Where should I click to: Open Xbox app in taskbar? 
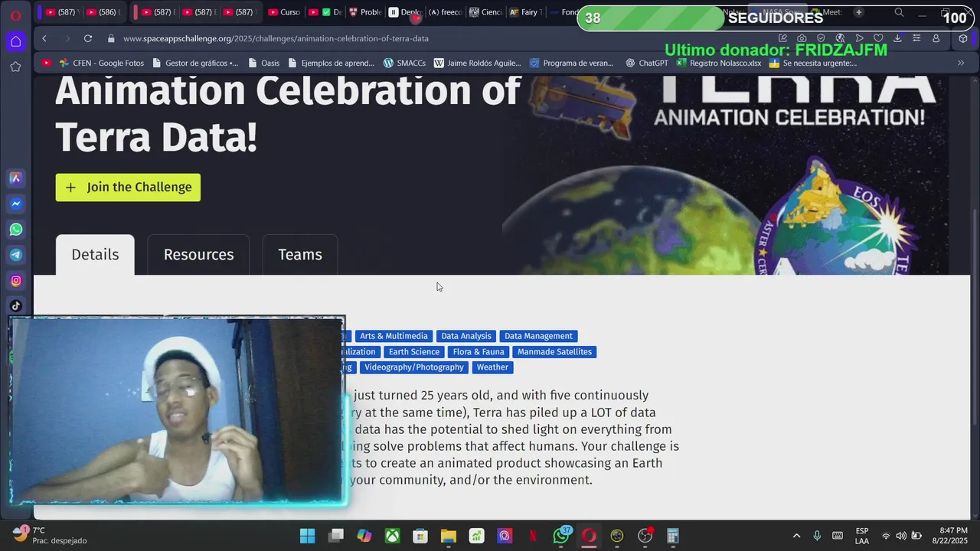pos(392,536)
